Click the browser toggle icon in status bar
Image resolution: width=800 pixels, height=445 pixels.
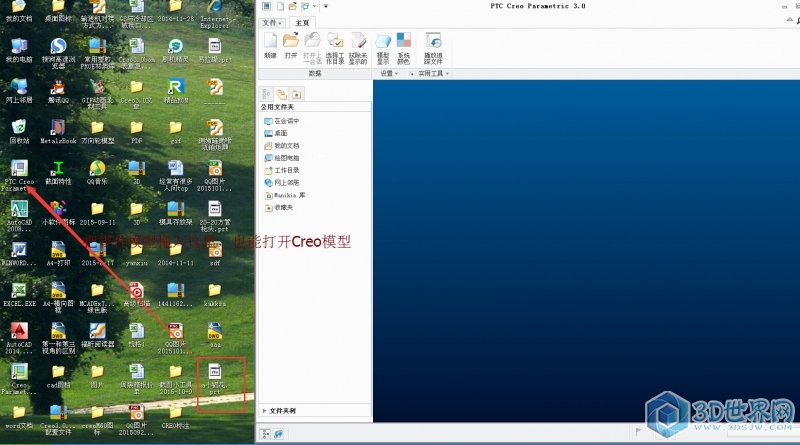coord(279,434)
